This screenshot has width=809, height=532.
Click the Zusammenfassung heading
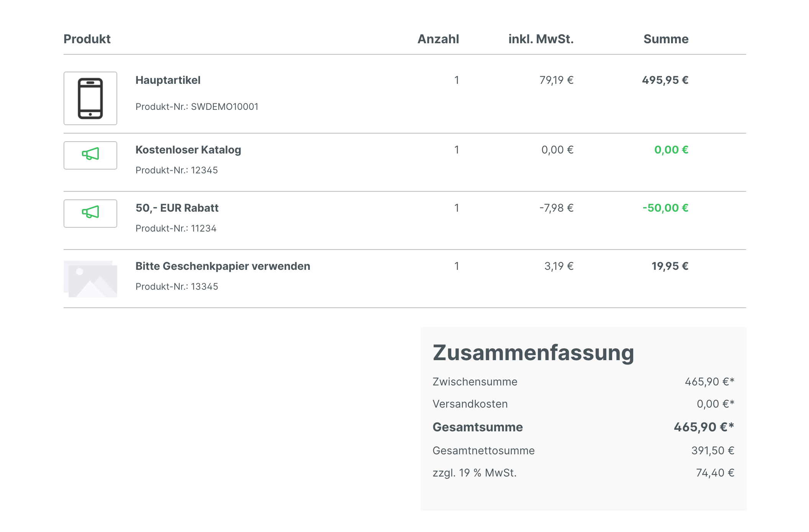(533, 352)
